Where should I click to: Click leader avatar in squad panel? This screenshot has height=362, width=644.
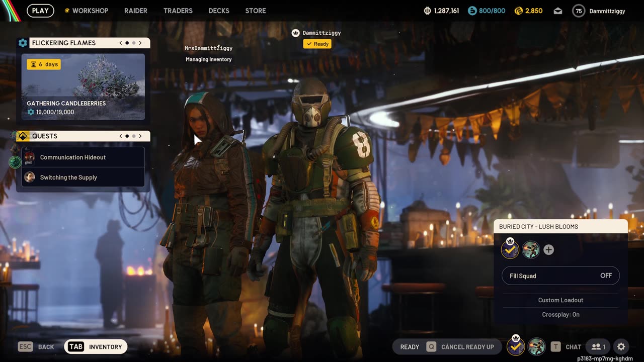click(510, 249)
